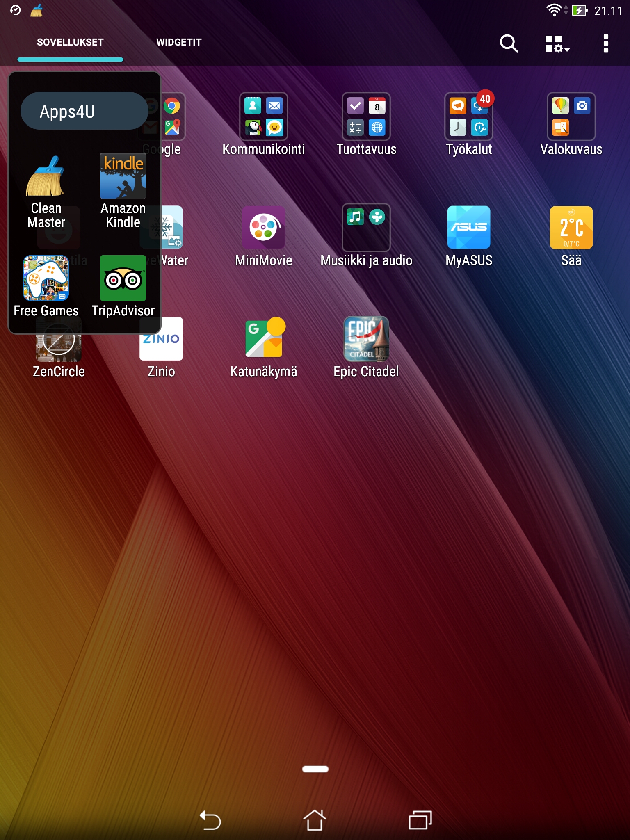
Task: Launch the MyASUS app
Action: (469, 236)
